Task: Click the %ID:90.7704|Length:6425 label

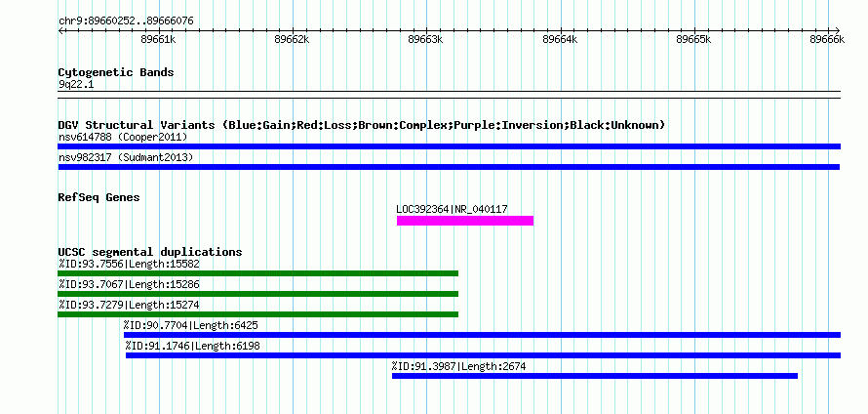Action: [x=191, y=325]
